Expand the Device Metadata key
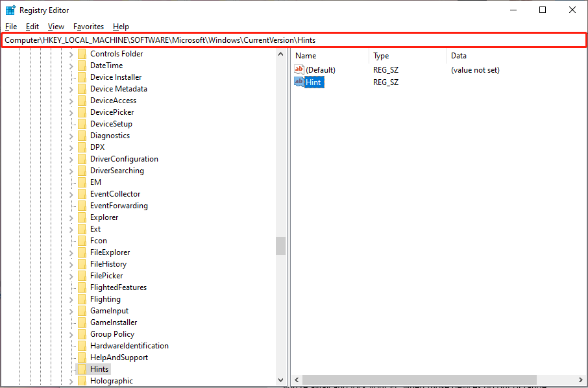 71,90
